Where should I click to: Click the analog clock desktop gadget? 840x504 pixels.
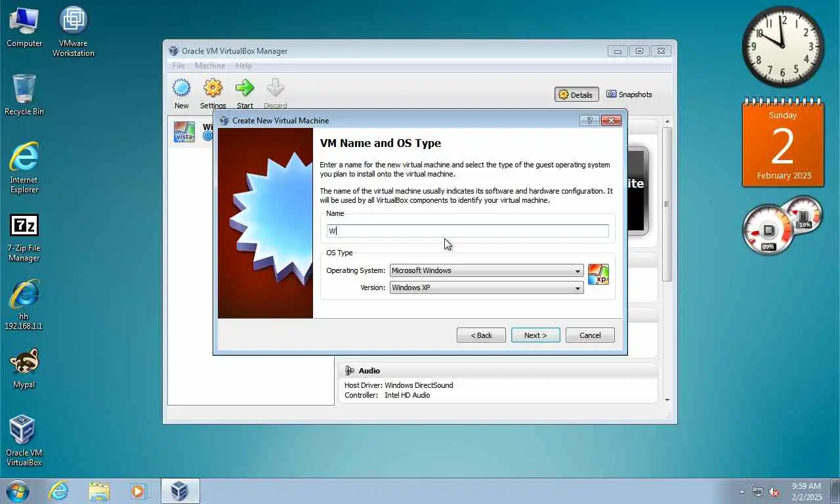click(783, 46)
